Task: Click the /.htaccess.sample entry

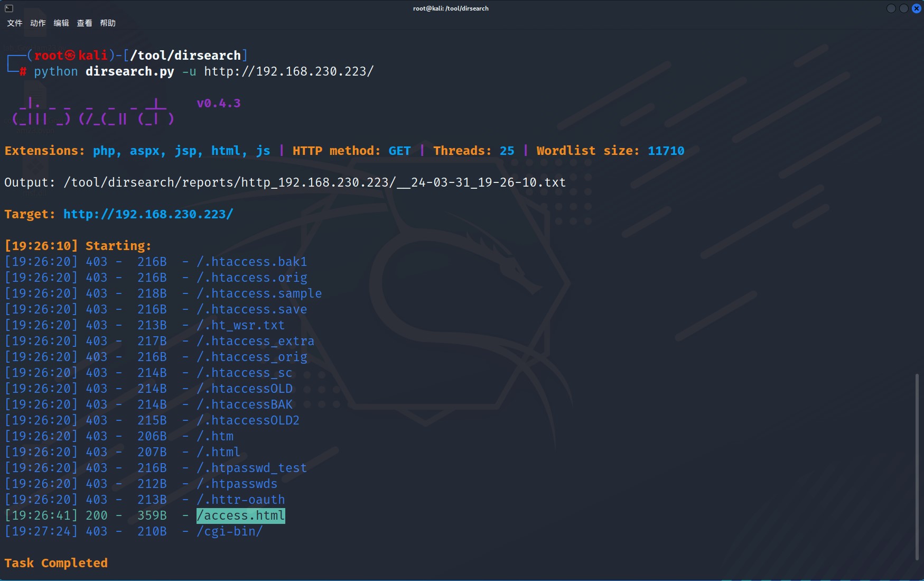Action: pos(259,293)
